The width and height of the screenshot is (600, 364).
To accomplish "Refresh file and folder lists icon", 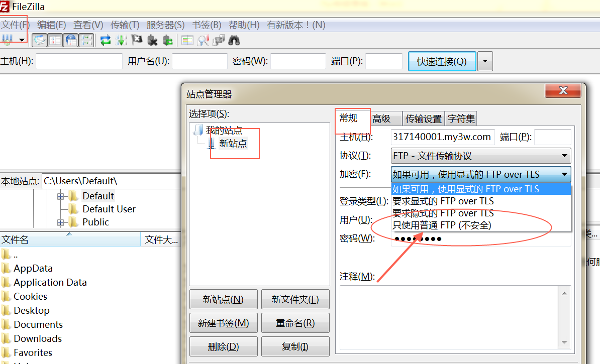I will (x=105, y=40).
